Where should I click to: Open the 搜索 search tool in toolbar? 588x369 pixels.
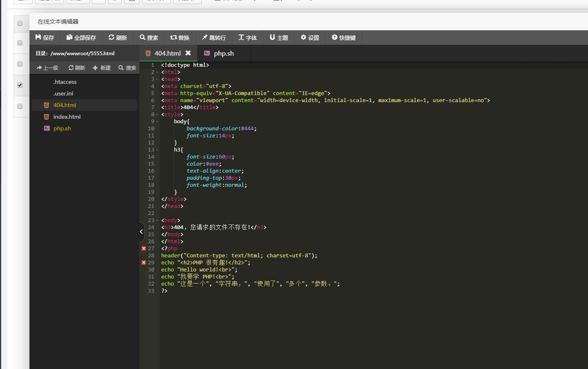coord(149,38)
